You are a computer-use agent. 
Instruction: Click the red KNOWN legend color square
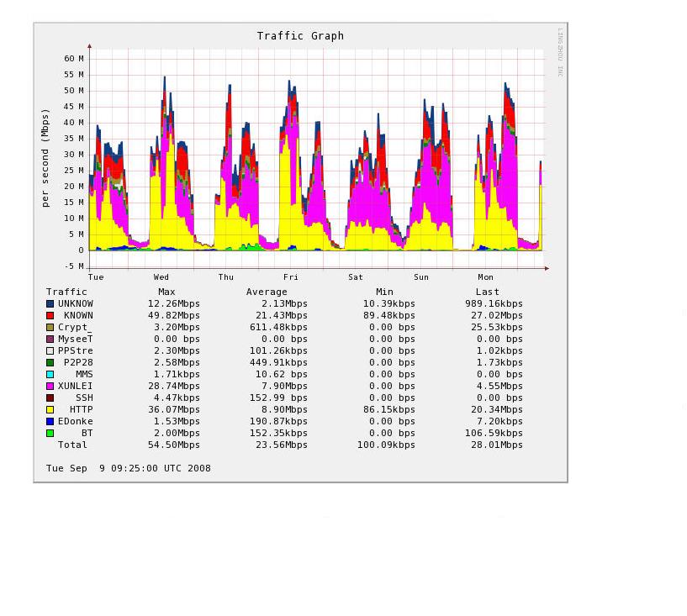pyautogui.click(x=50, y=316)
